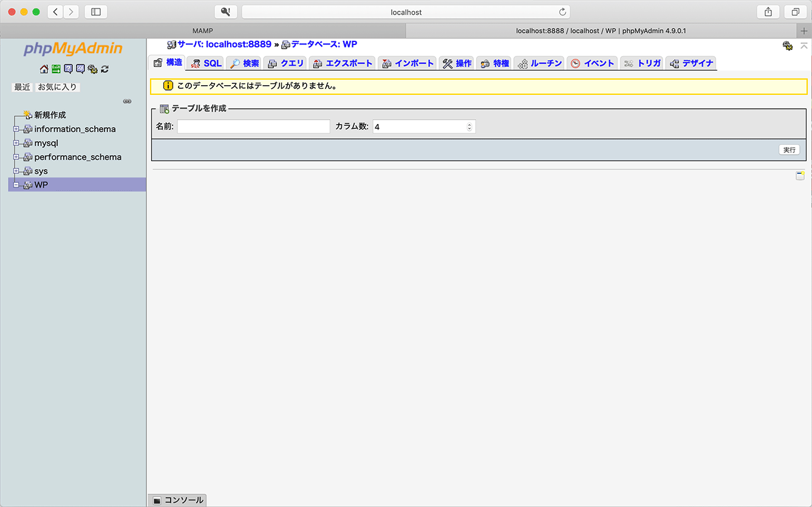Screen dimensions: 812x507
Task: Click the 最近 recent tables button
Action: pos(22,87)
